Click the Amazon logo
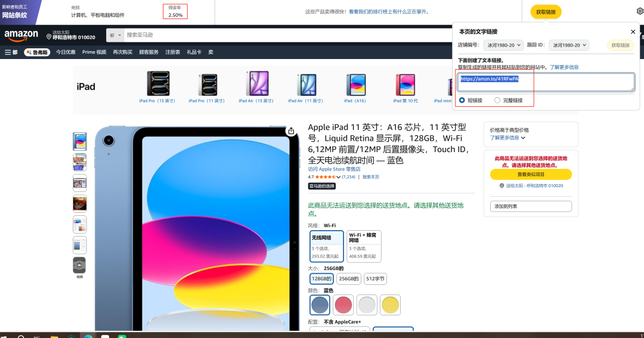This screenshot has height=338, width=644. tap(21, 36)
